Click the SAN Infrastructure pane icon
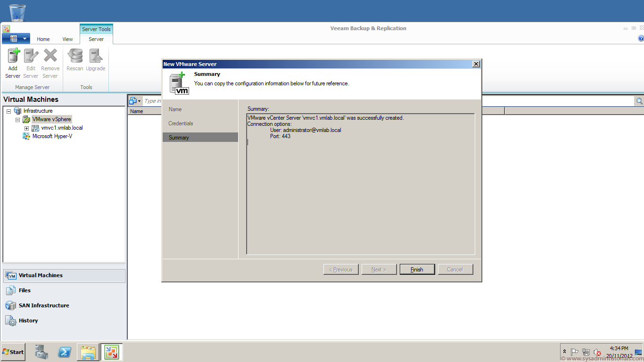644x362 pixels. 11,305
